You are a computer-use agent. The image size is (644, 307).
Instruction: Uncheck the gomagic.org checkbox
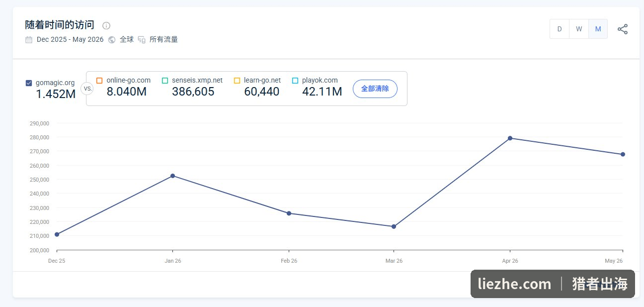29,83
